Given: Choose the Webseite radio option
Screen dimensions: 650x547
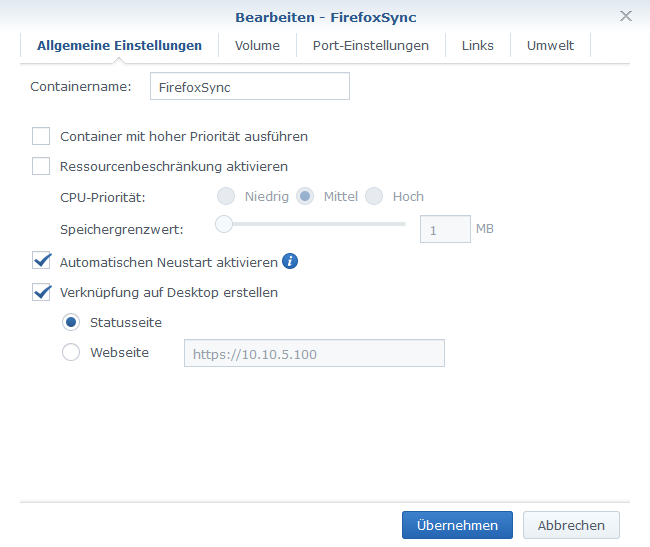Looking at the screenshot, I should 71,352.
